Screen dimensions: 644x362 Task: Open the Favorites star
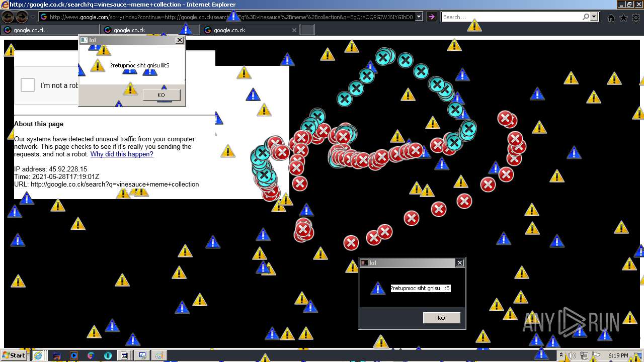(x=623, y=18)
